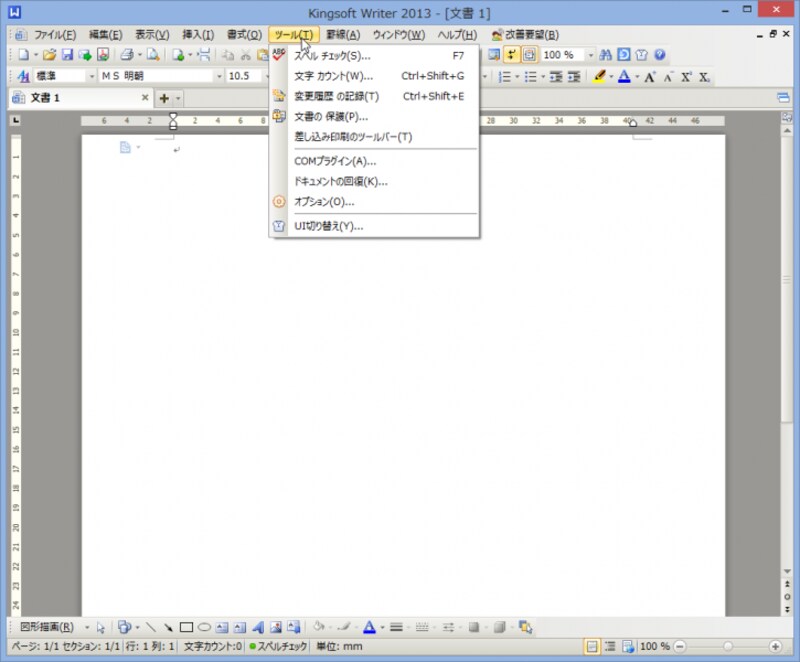Select the ellipse shape drawing tool
This screenshot has width=800, height=662.
[204, 628]
